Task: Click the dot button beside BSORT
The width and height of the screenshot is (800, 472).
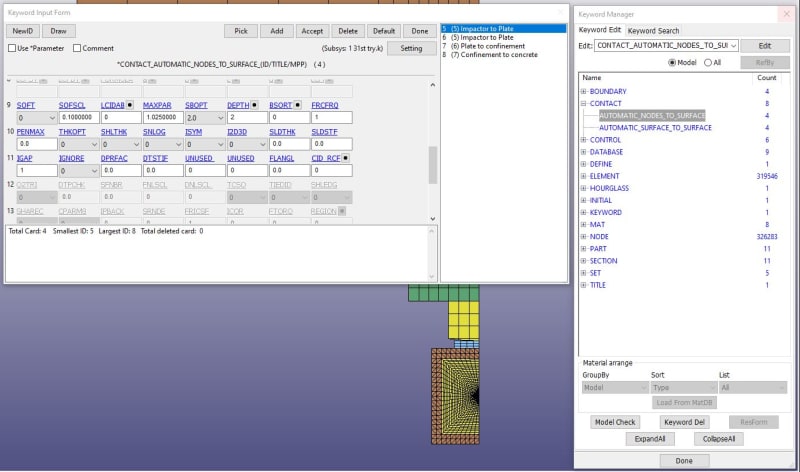Action: pyautogui.click(x=297, y=105)
